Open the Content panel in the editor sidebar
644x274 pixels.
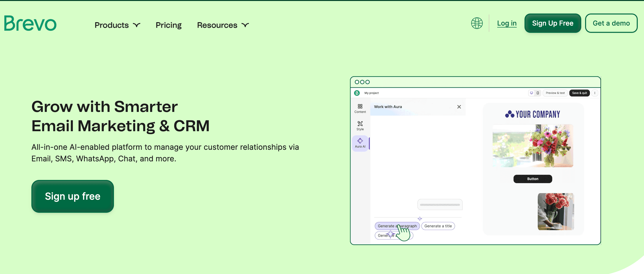360,109
